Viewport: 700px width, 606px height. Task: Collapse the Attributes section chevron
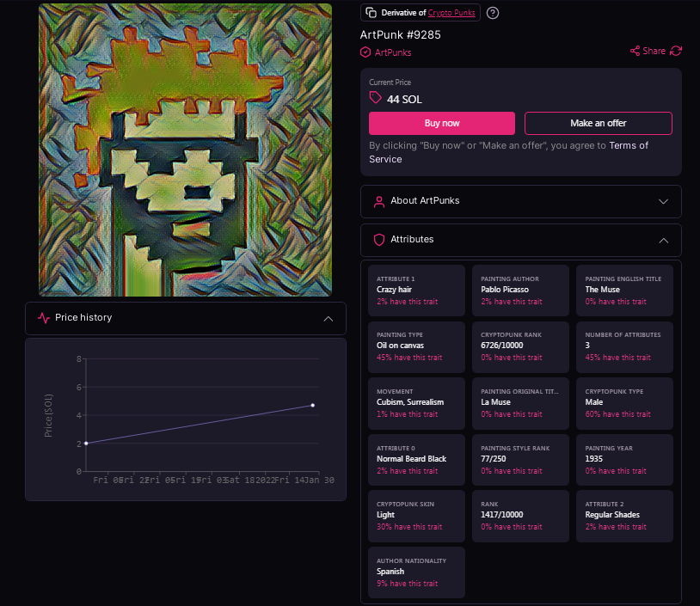click(x=663, y=241)
